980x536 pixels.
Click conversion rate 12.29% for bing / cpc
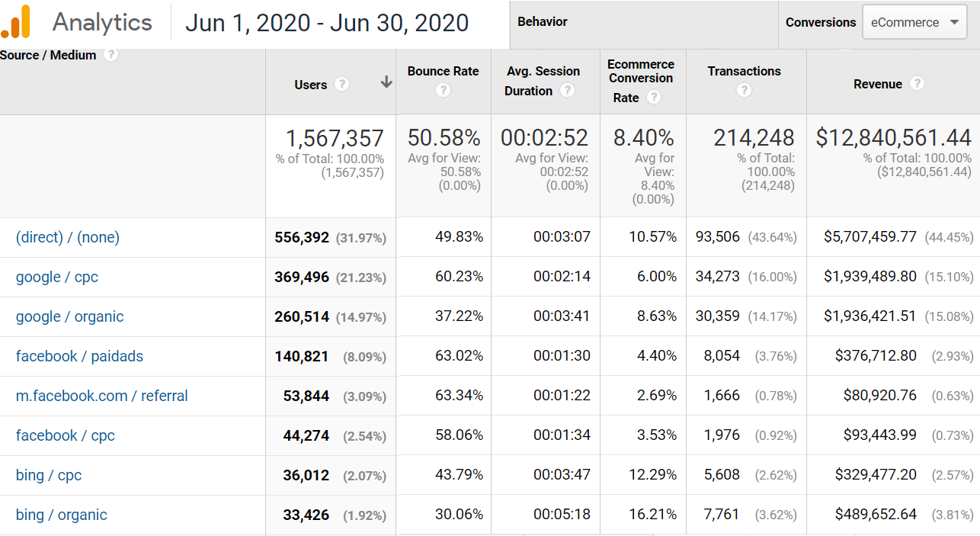pyautogui.click(x=653, y=475)
